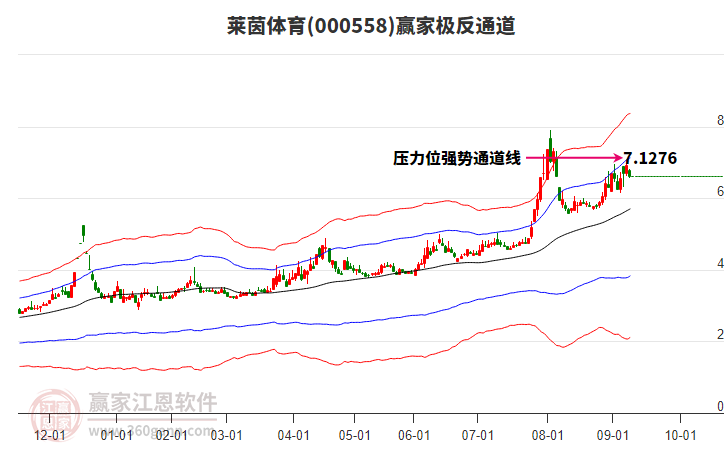Click the 03-01 date axis label
Viewport: 726px width, 450px height.
point(226,435)
